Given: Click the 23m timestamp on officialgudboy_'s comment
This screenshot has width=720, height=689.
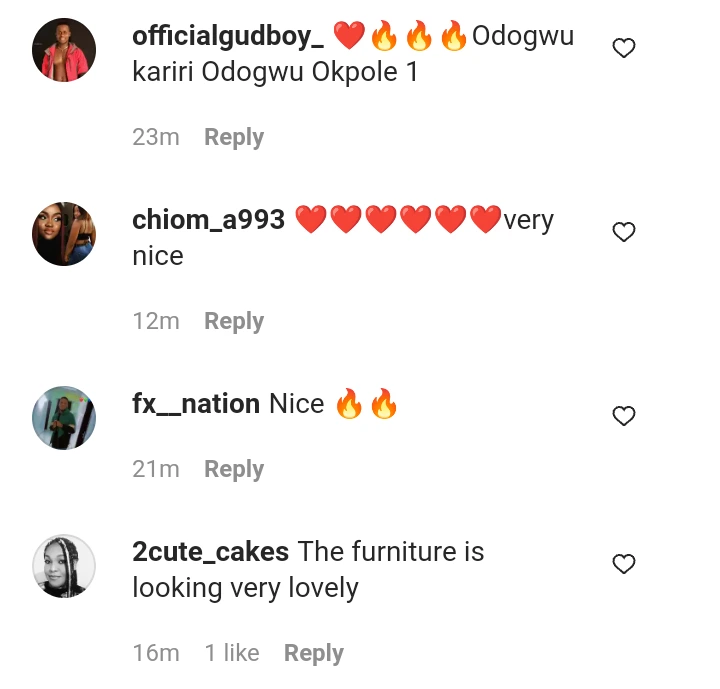Looking at the screenshot, I should [x=156, y=137].
